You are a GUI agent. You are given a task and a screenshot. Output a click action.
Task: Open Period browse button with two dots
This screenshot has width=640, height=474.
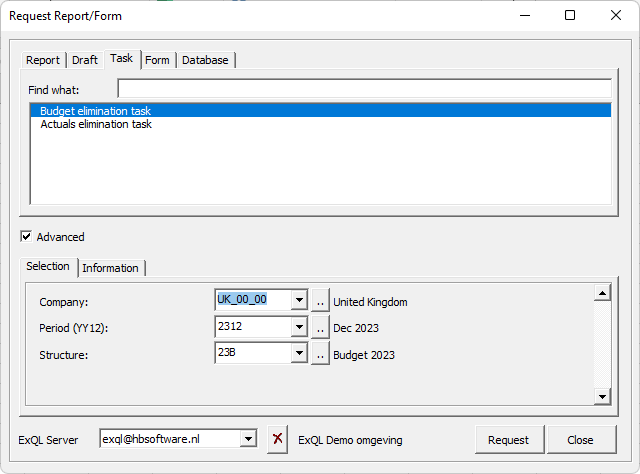pos(320,327)
